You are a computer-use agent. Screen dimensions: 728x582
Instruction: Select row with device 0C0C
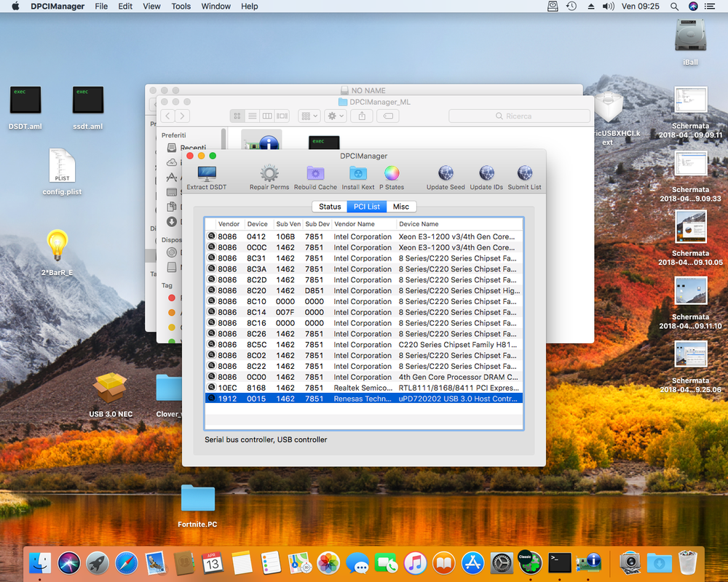coord(364,247)
